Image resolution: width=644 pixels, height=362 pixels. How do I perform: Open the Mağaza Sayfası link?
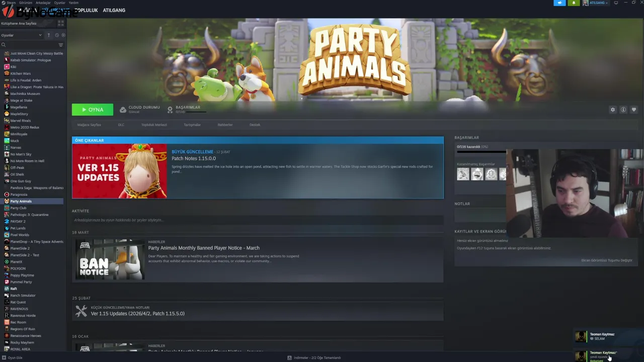pyautogui.click(x=89, y=125)
